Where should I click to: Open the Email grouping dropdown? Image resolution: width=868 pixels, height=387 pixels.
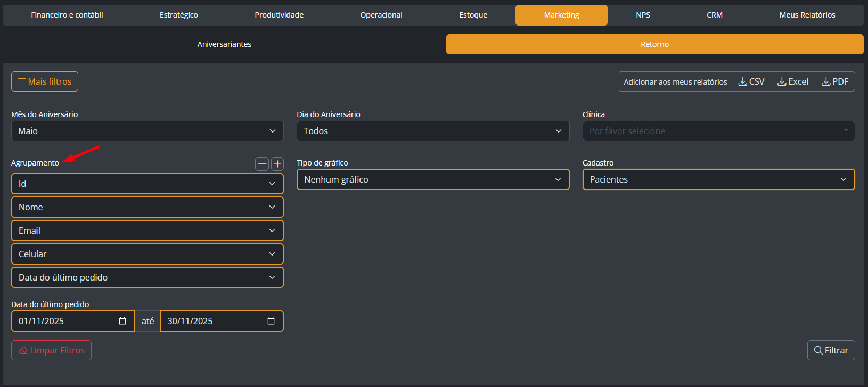(x=148, y=230)
